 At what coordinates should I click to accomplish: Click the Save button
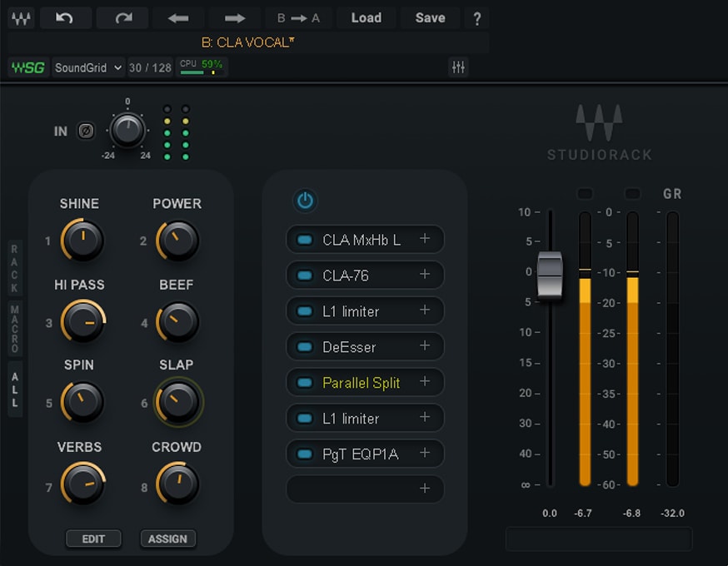[x=430, y=17]
